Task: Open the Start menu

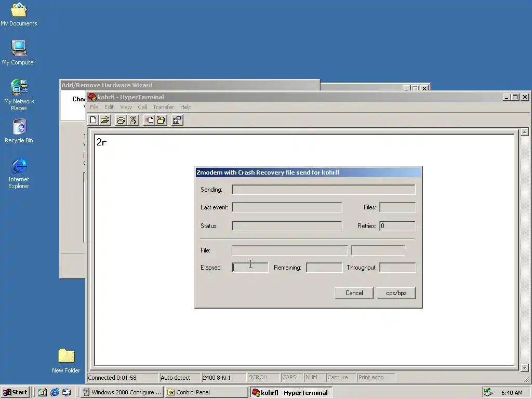Action: (x=15, y=393)
